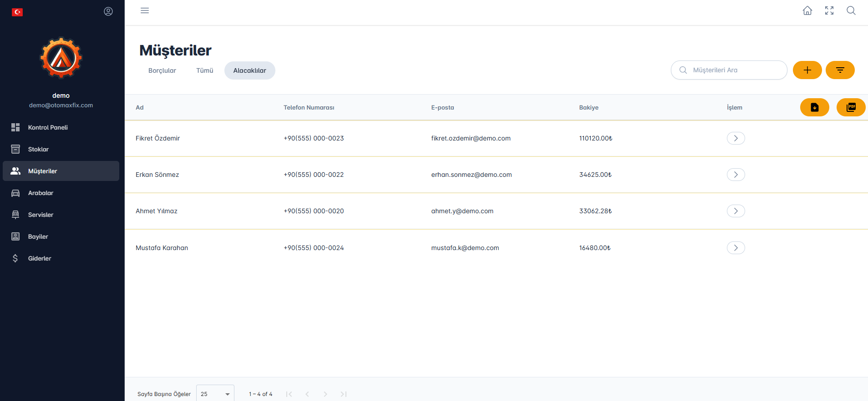This screenshot has width=868, height=401.
Task: Select the name Fikret Özdemir
Action: point(158,138)
